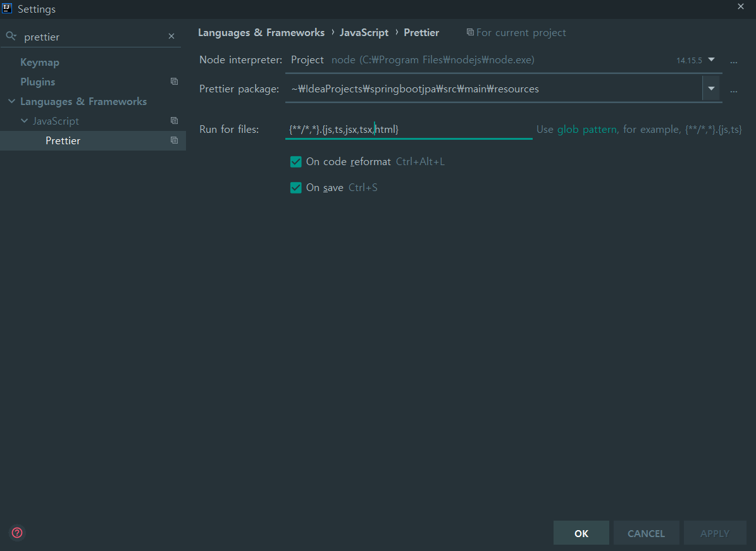Click Languages & Frameworks breadcrumb
Screen dimensions: 756x551
pyautogui.click(x=261, y=32)
